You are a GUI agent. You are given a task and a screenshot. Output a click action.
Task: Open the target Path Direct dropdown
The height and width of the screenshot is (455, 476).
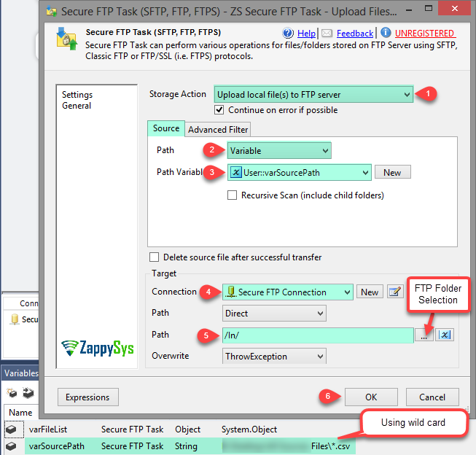click(274, 313)
